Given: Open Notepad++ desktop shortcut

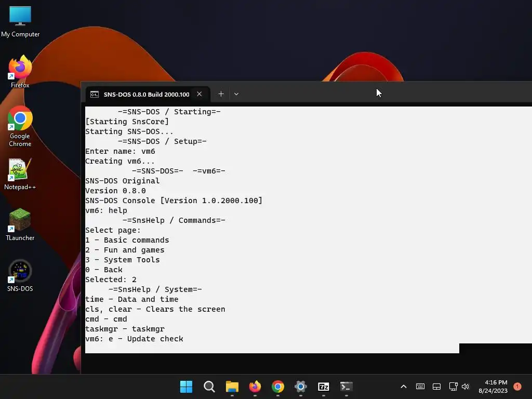Looking at the screenshot, I should [20, 174].
